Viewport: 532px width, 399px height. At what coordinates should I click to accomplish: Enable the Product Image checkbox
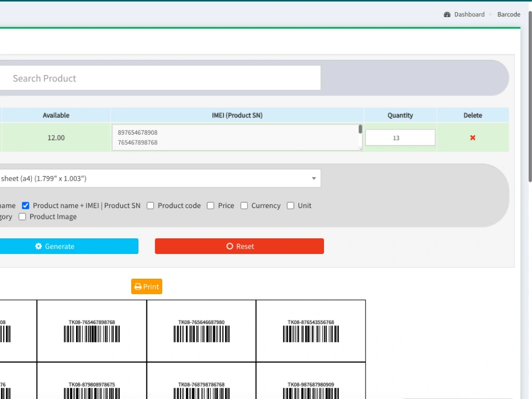tap(22, 217)
